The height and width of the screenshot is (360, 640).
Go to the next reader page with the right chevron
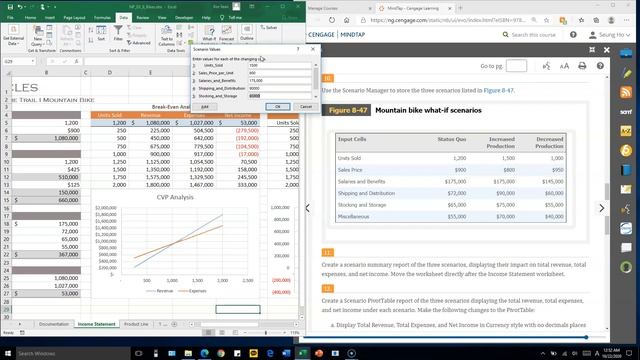(x=602, y=208)
